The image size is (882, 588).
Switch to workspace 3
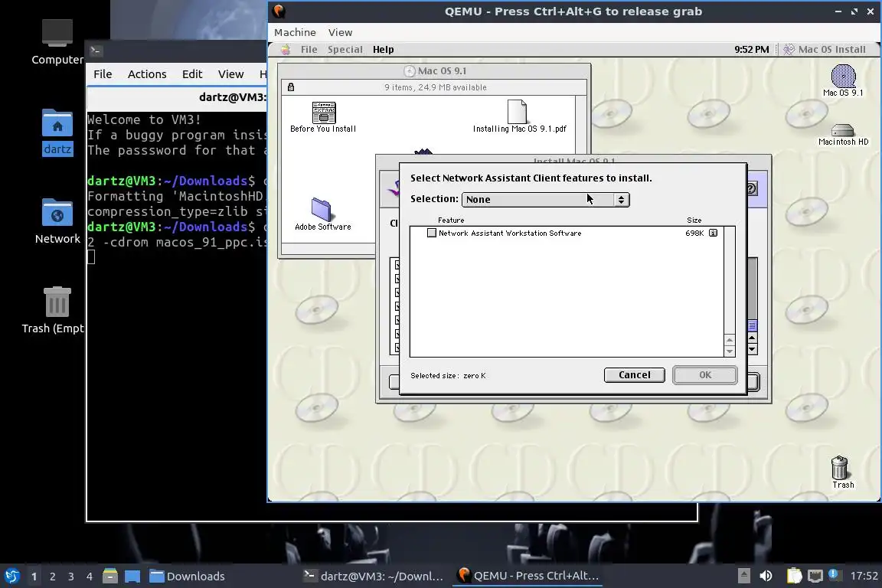71,577
